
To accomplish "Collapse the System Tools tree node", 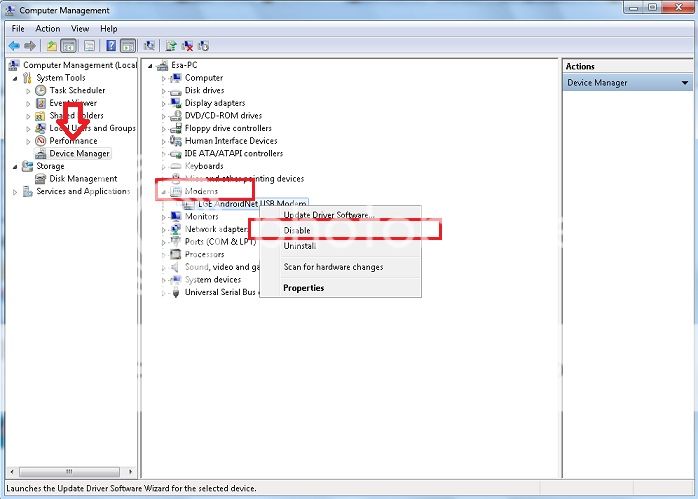I will coord(15,78).
